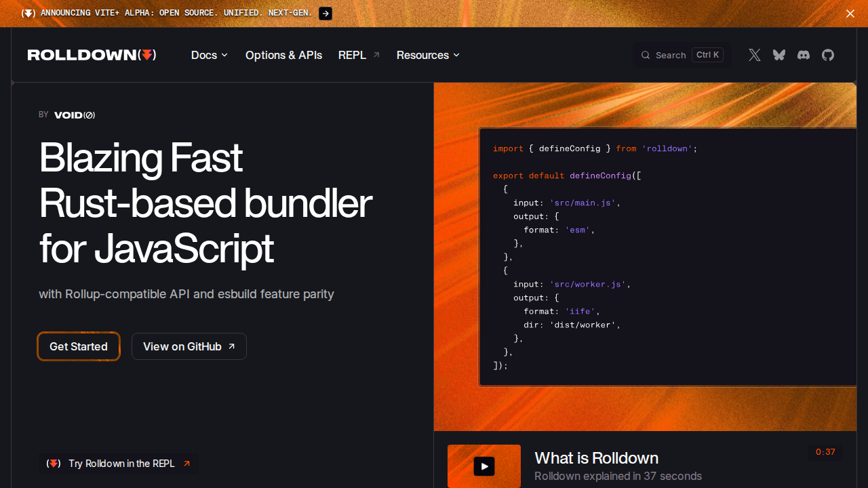
Task: Expand the Resources dropdown menu
Action: pos(428,55)
